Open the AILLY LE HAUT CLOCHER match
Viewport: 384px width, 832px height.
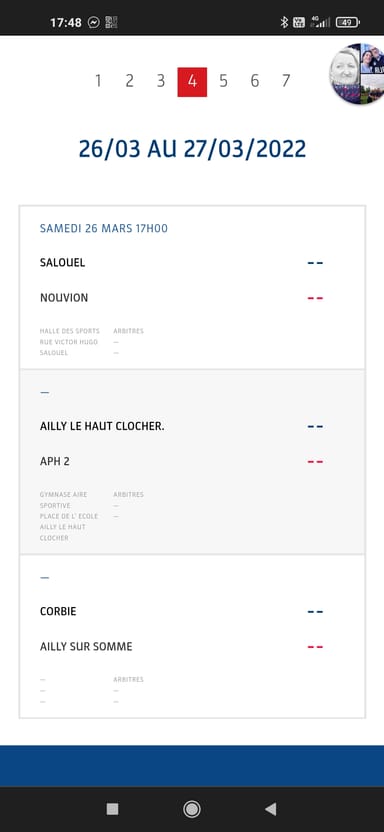tap(192, 462)
